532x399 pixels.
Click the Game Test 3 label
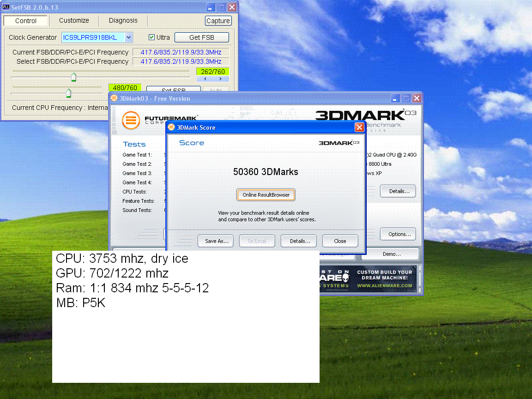pyautogui.click(x=137, y=173)
